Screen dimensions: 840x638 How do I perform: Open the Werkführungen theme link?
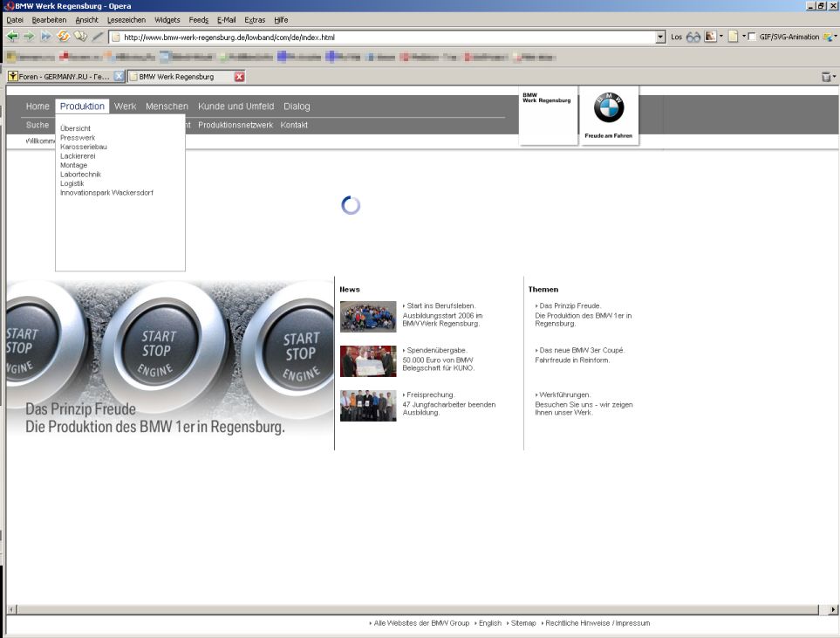point(563,394)
